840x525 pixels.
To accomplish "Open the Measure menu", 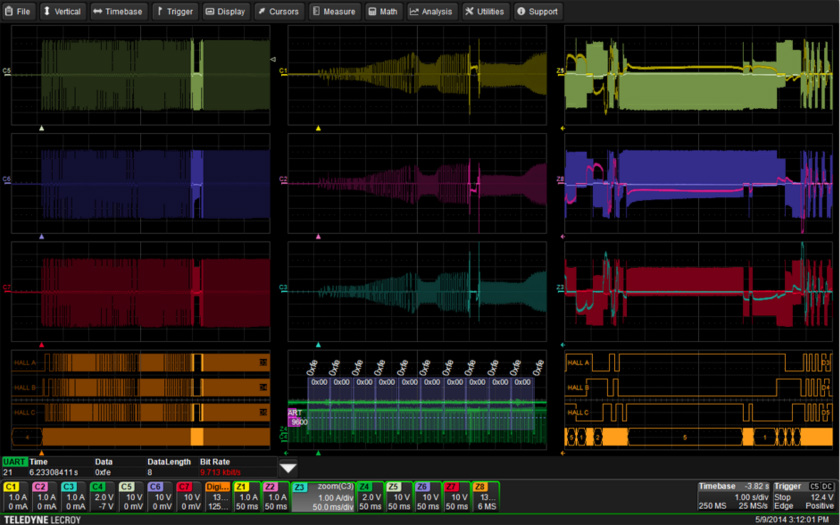I will 334,12.
